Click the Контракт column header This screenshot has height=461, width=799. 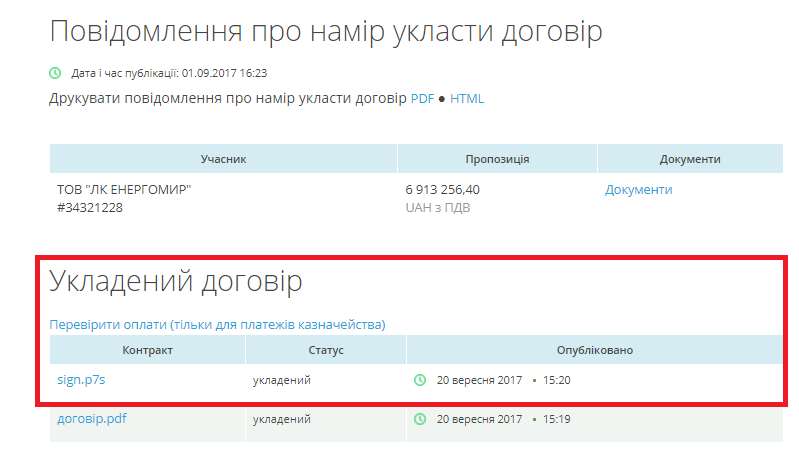click(x=147, y=350)
